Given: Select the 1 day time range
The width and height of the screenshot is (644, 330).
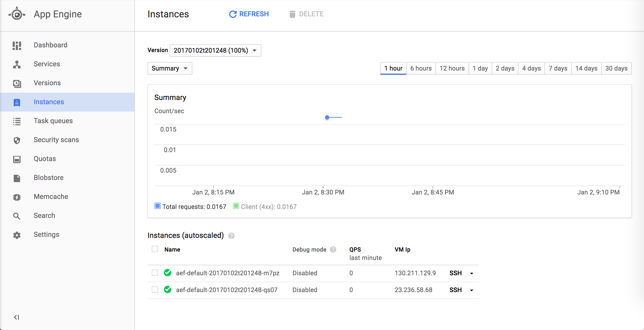Looking at the screenshot, I should (x=480, y=68).
